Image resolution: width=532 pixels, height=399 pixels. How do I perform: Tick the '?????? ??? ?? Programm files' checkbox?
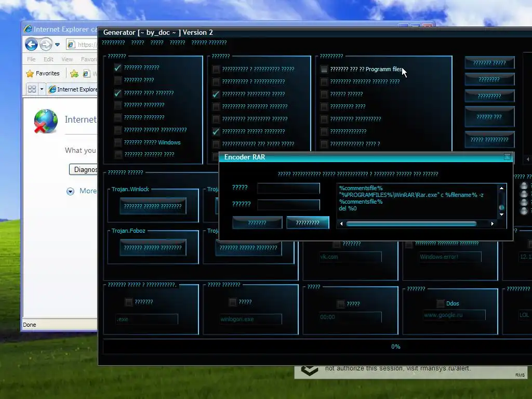324,69
